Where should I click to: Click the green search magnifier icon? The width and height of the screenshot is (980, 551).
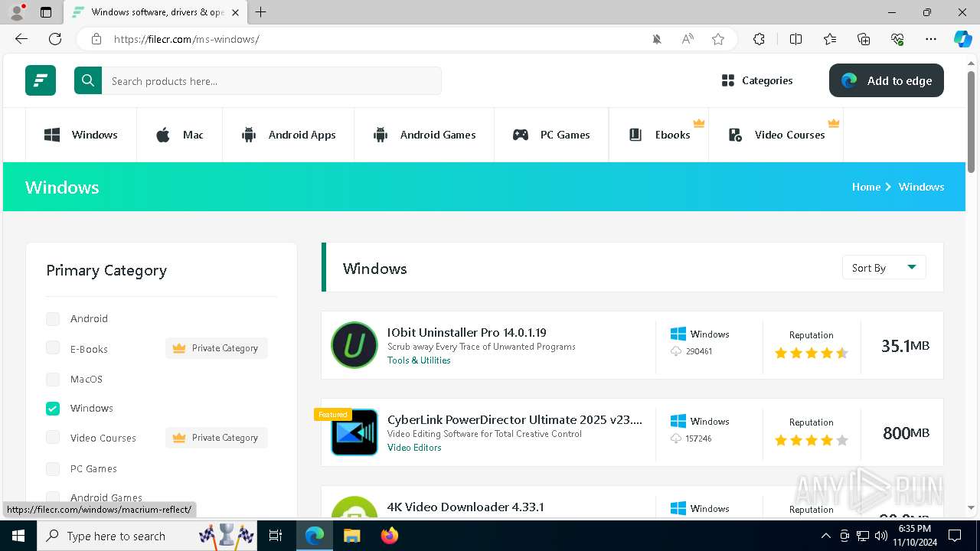[x=88, y=80]
